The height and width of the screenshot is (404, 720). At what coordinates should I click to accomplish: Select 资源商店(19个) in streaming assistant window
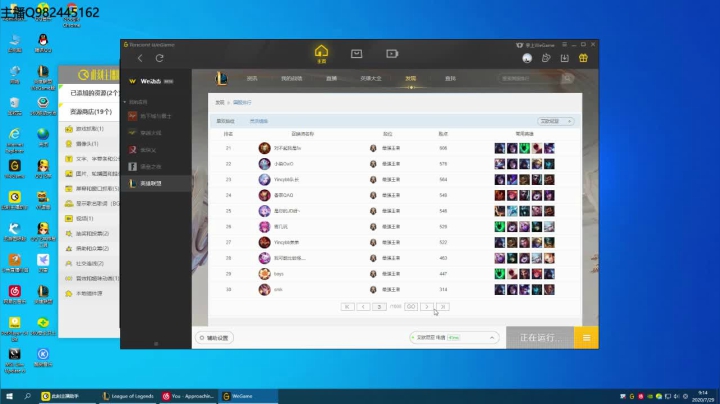click(x=90, y=112)
